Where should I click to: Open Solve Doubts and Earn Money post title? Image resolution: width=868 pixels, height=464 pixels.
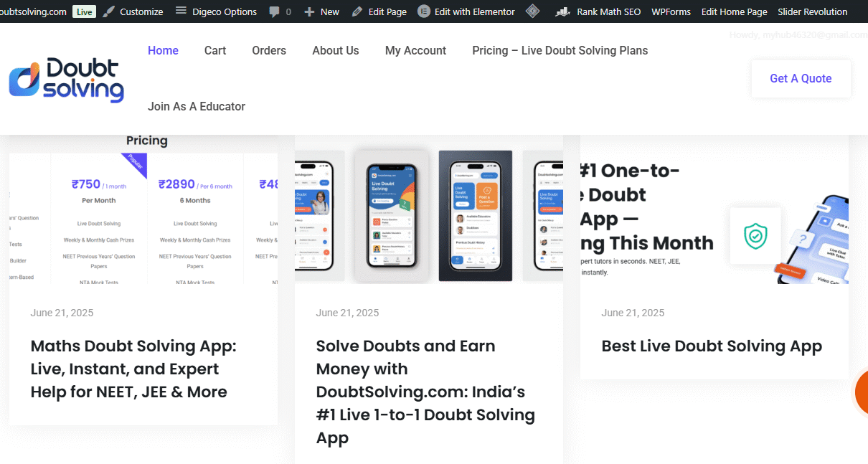pos(425,392)
